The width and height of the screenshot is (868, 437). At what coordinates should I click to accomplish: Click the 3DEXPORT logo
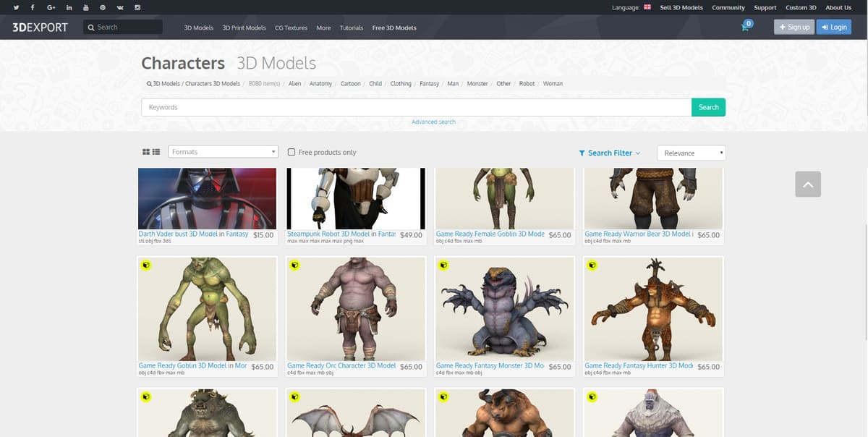40,27
